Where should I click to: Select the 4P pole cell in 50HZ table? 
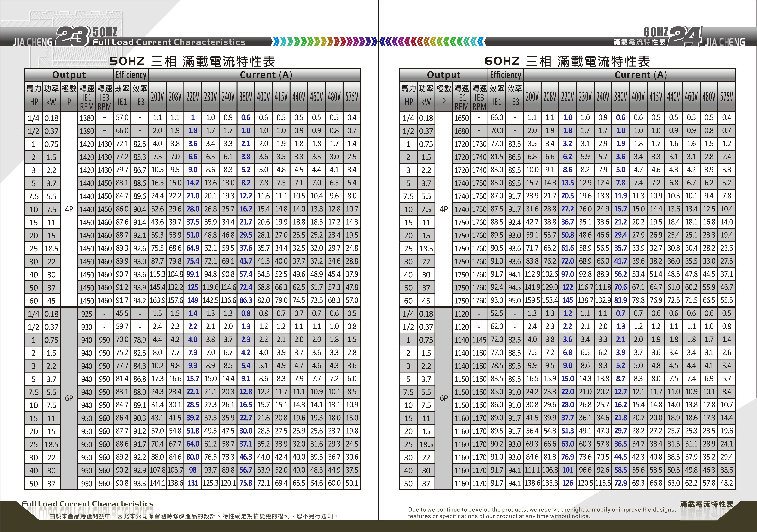click(69, 209)
